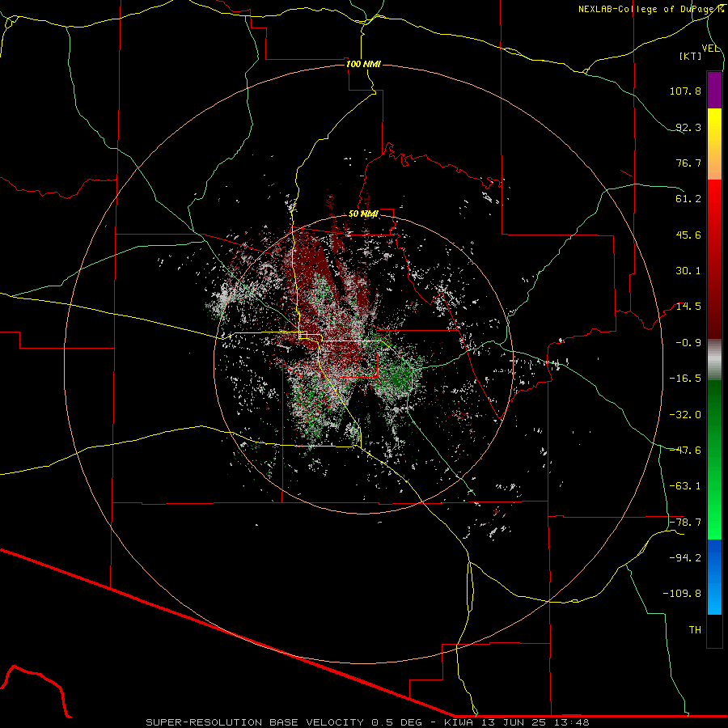Viewport: 728px width, 728px height.
Task: Click the -0.9 velocity scale value
Action: [688, 343]
